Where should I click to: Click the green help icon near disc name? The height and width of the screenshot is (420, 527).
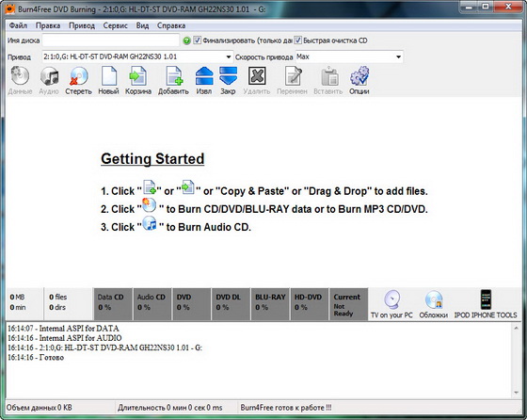(x=187, y=40)
